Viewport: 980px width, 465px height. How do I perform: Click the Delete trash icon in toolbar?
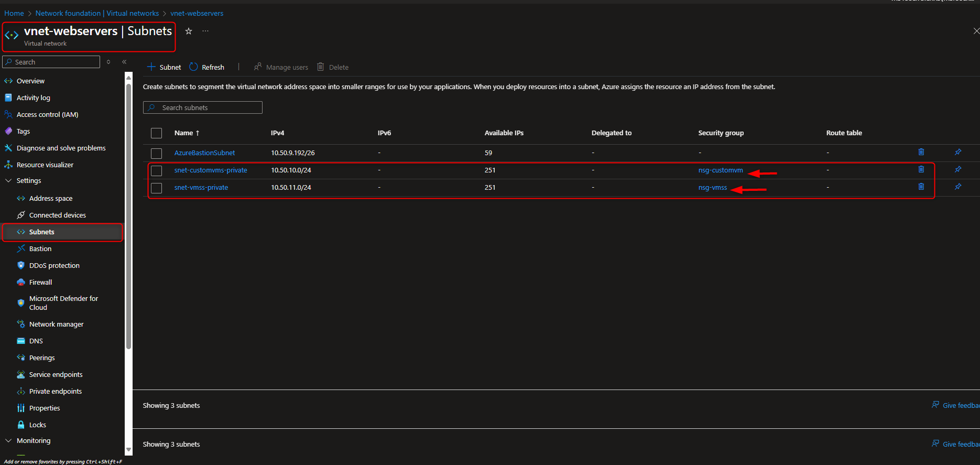click(x=321, y=67)
